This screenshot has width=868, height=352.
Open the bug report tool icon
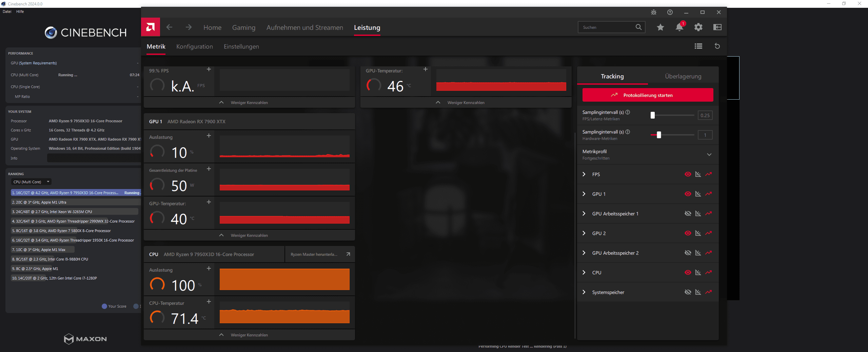(654, 12)
